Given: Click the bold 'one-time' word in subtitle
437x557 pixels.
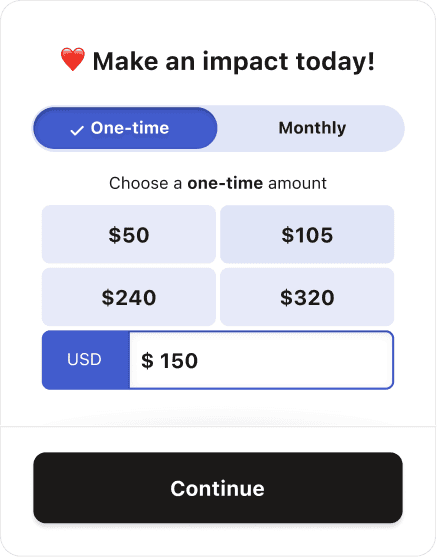Looking at the screenshot, I should click(225, 183).
